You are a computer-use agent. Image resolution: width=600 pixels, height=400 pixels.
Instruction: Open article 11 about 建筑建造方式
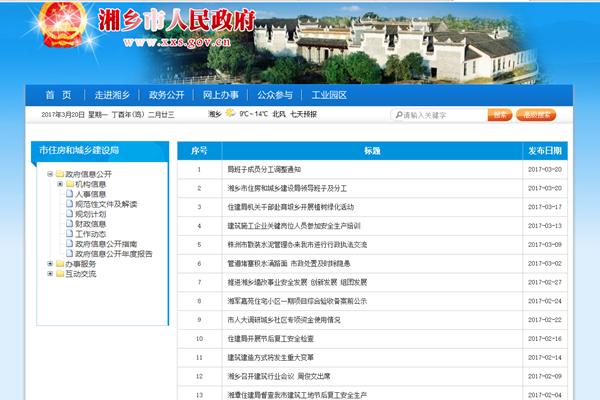tap(271, 357)
